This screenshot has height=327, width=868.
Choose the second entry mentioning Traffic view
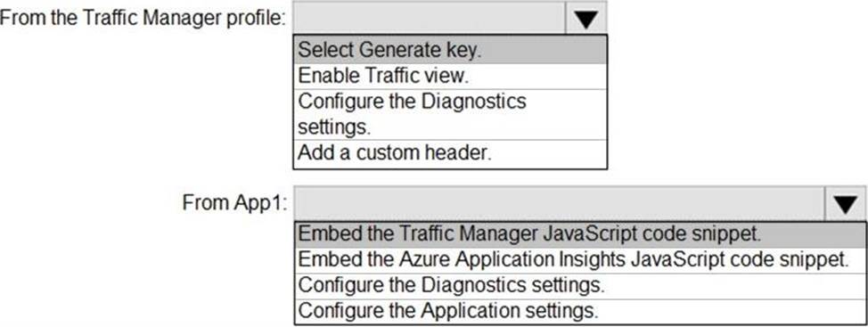[x=450, y=76]
